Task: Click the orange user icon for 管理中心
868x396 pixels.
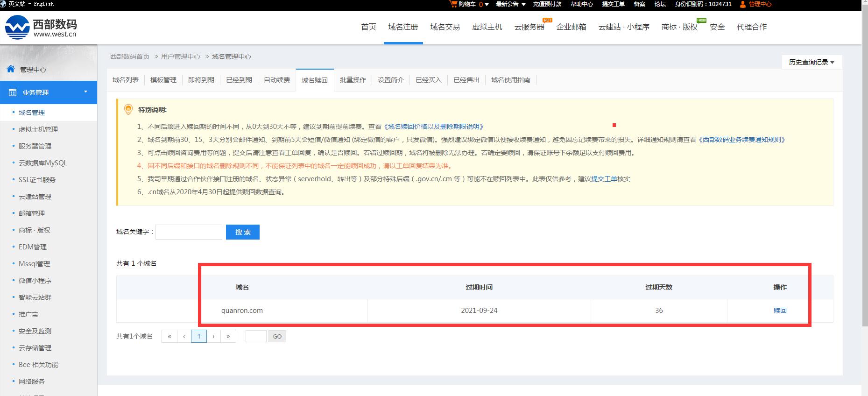Action: click(743, 4)
